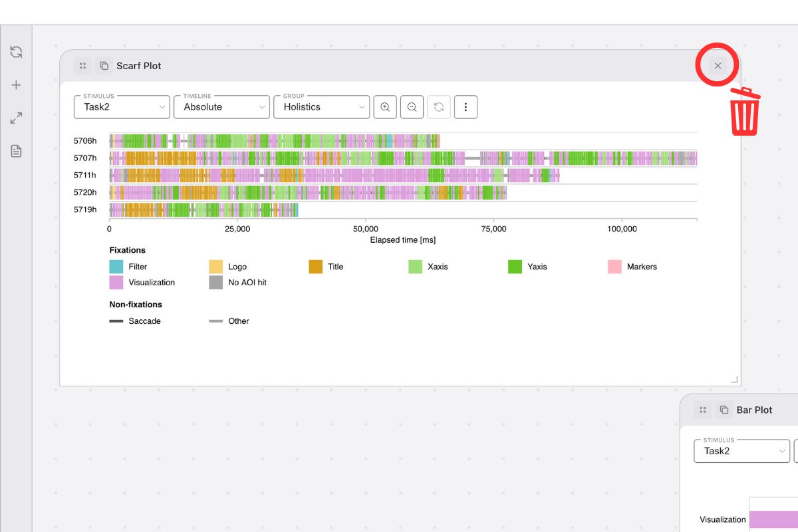Screen dimensions: 798x532
Task: Click the plus icon to add a new plot
Action: click(x=16, y=84)
